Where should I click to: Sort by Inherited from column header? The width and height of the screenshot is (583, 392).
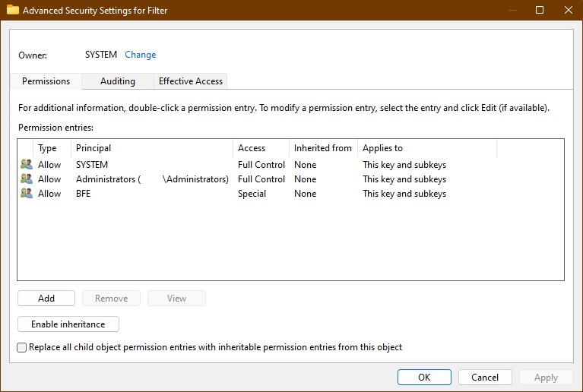pos(323,148)
